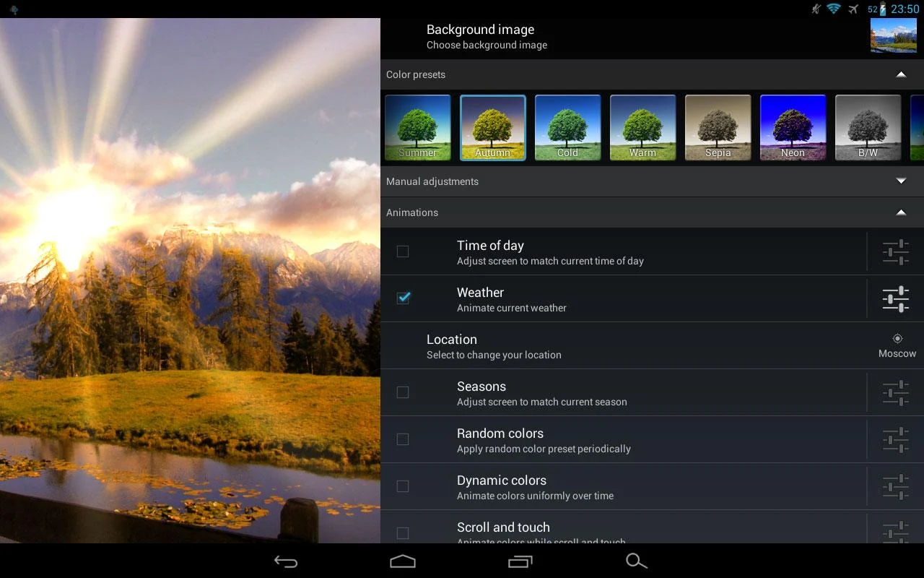Open Background image chooser

pyautogui.click(x=480, y=36)
